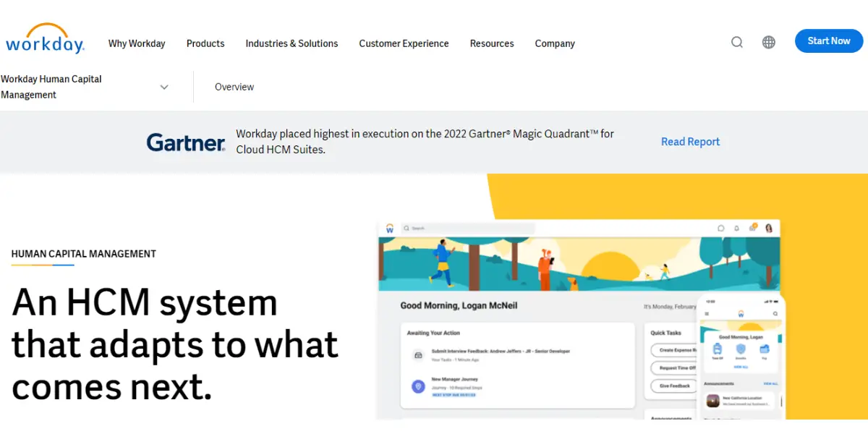
Task: Open the Customer Experience menu
Action: point(404,43)
